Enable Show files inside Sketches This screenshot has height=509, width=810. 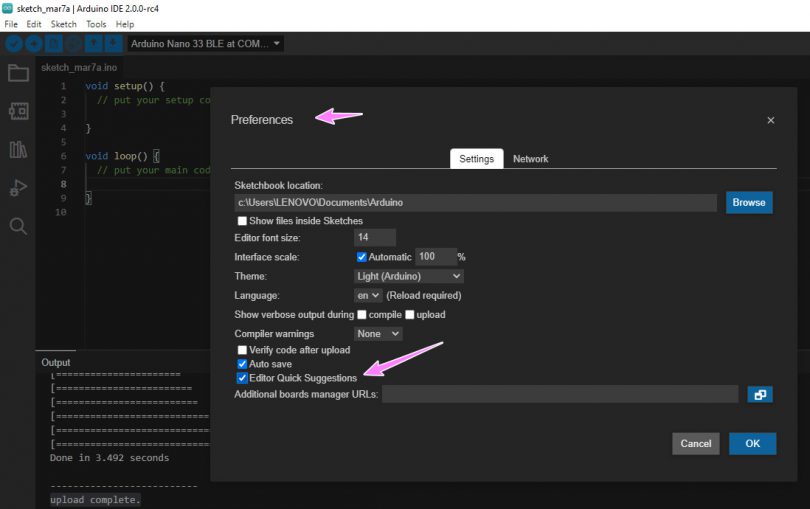[x=242, y=221]
